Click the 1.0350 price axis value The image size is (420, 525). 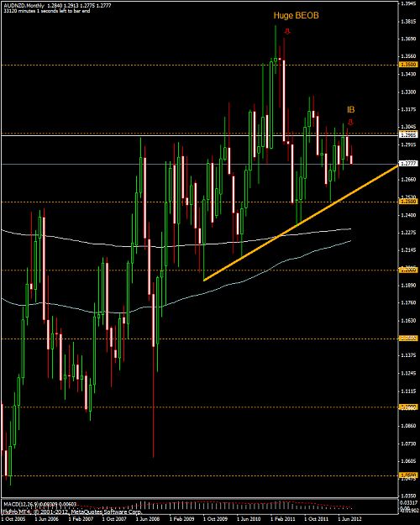tap(408, 496)
